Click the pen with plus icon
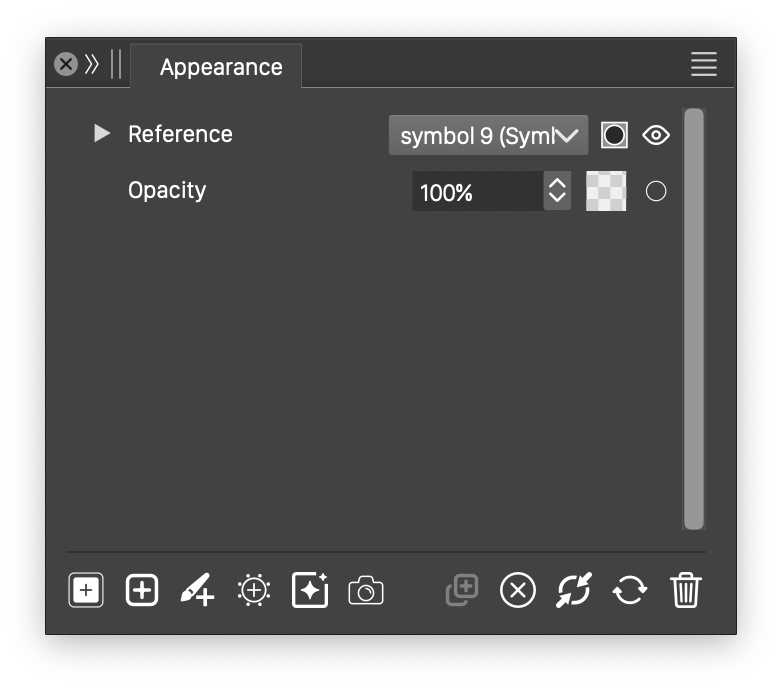The height and width of the screenshot is (688, 782). tap(197, 591)
